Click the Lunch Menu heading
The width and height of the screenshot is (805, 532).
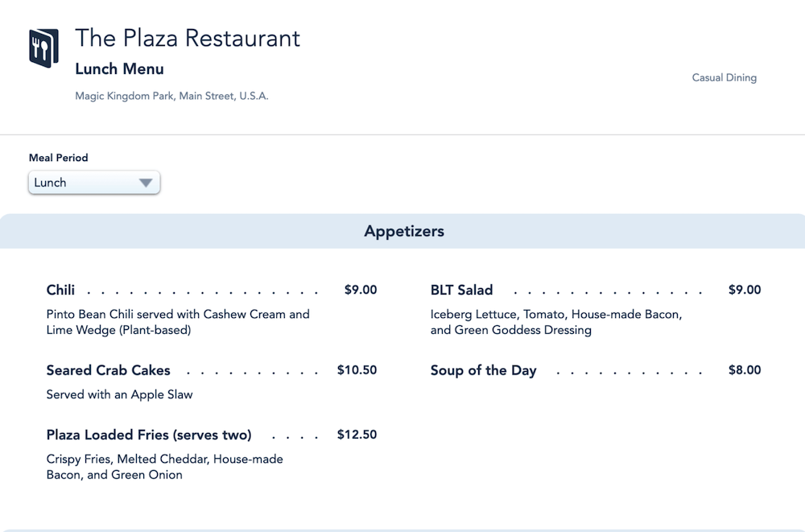coord(119,68)
